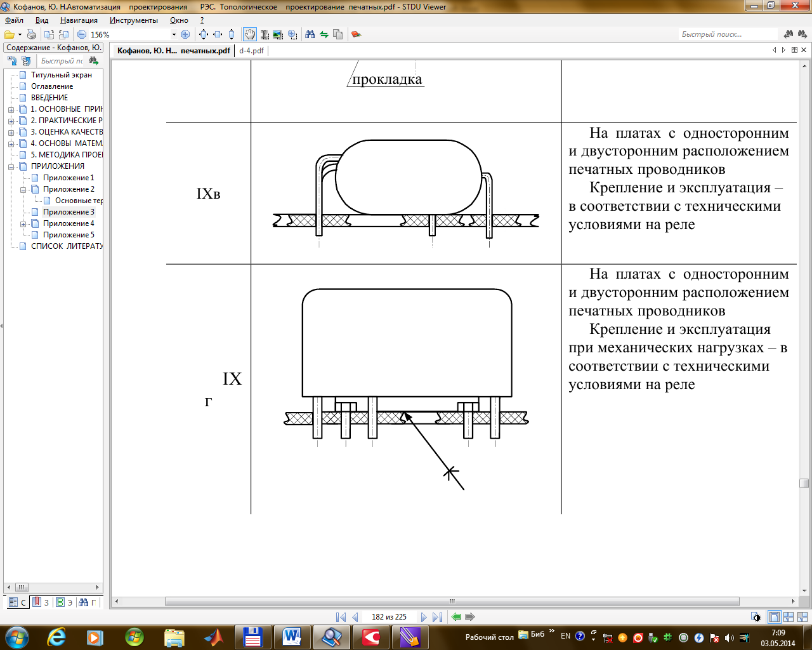Search contents with sidebar binoculars icon
Image resolution: width=812 pixels, height=650 pixels.
tap(94, 61)
